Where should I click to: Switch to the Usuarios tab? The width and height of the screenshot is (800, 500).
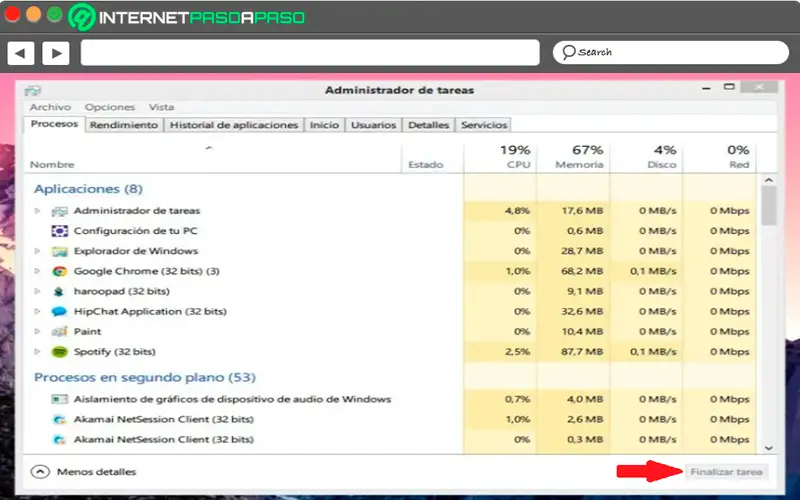click(373, 125)
